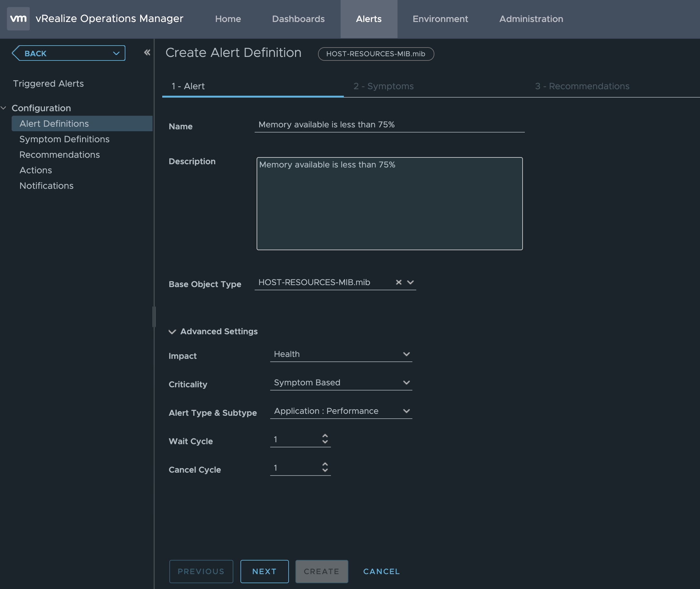Open the Home menu
Viewport: 700px width, 589px height.
click(x=228, y=19)
